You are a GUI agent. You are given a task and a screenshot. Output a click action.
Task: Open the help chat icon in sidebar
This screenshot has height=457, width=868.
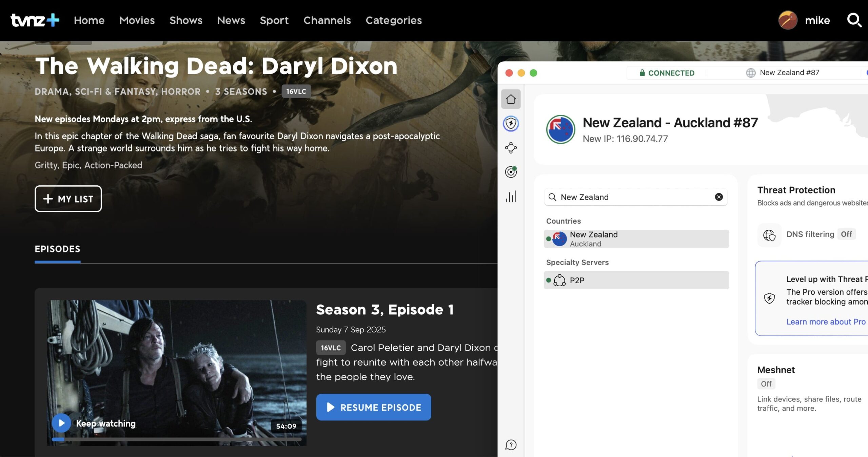click(x=511, y=445)
